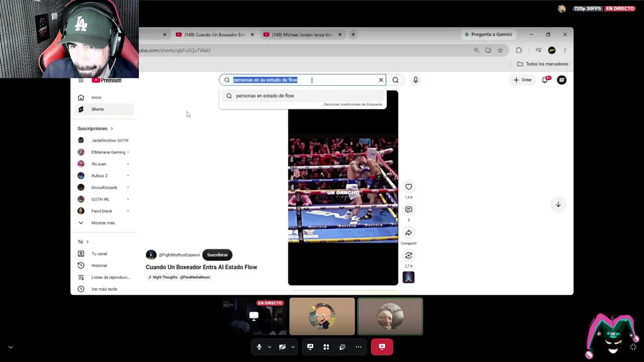Focus the YouTube search box
Image resolution: width=644 pixels, height=362 pixels.
[302, 80]
